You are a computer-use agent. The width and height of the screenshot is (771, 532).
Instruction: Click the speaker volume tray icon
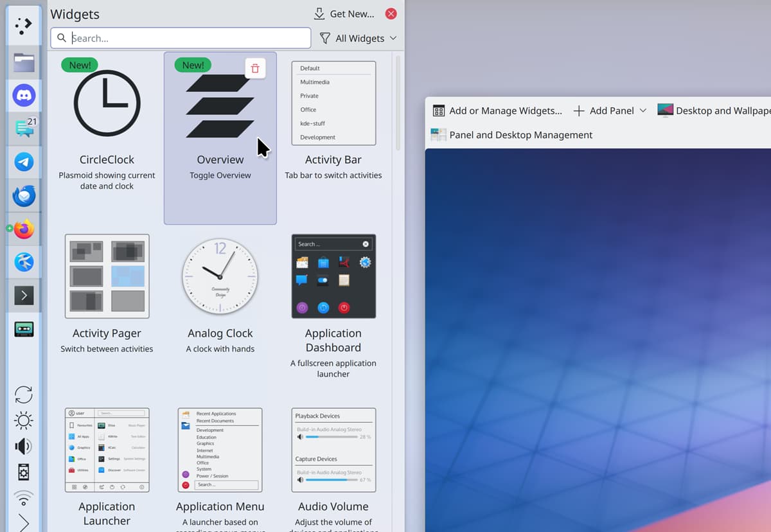click(x=24, y=447)
